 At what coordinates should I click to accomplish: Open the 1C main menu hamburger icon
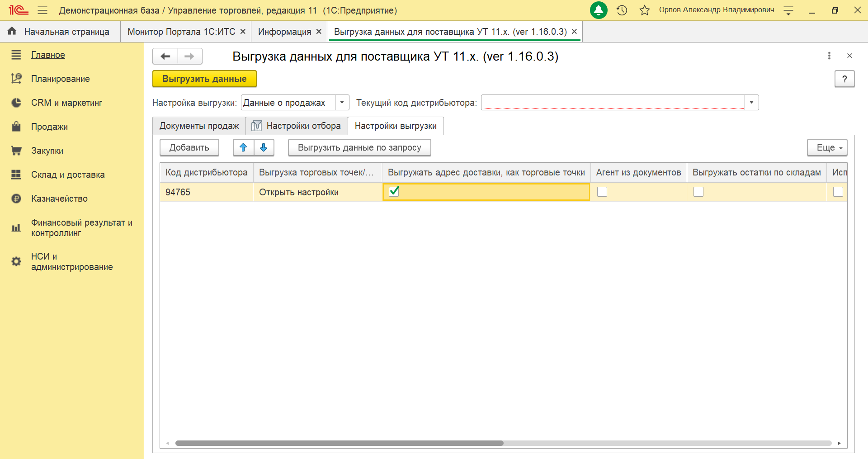pyautogui.click(x=42, y=10)
